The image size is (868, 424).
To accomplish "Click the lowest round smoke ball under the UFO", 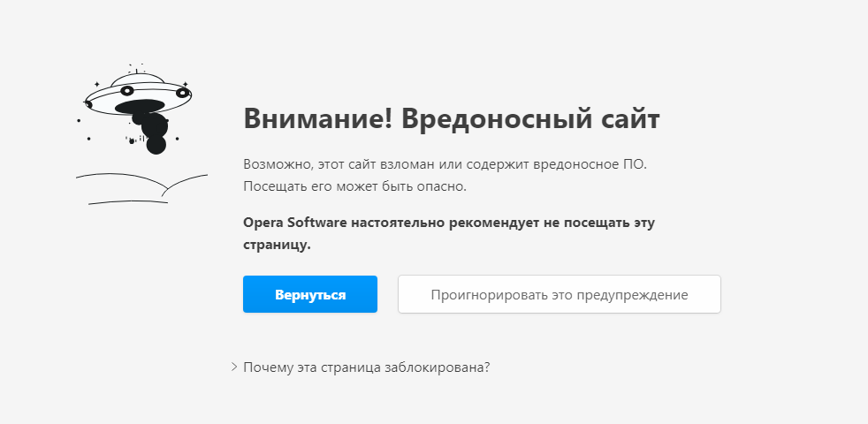I will click(156, 145).
